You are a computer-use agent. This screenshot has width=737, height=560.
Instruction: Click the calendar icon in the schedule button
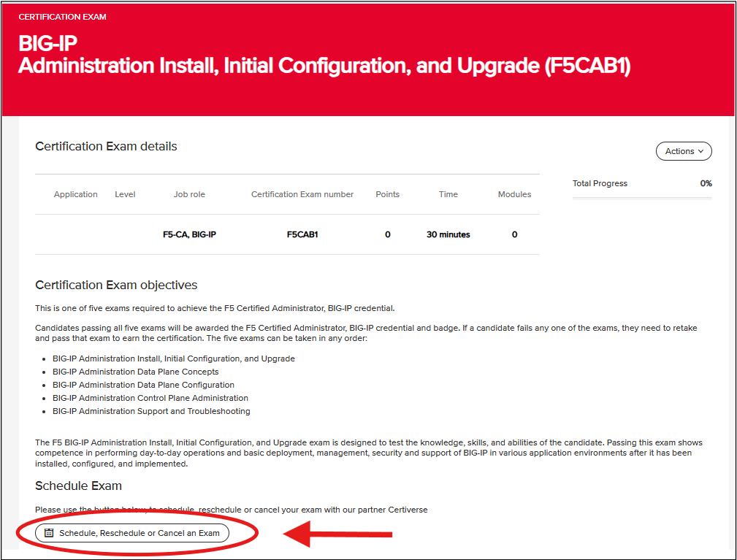pyautogui.click(x=49, y=533)
